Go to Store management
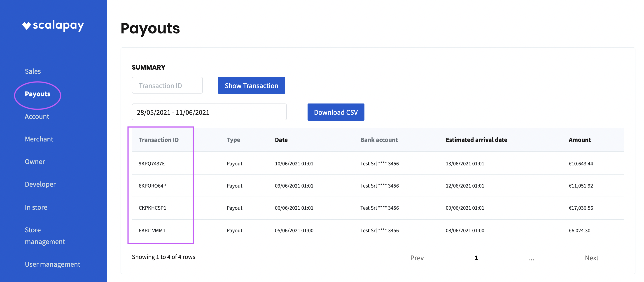 tap(45, 236)
